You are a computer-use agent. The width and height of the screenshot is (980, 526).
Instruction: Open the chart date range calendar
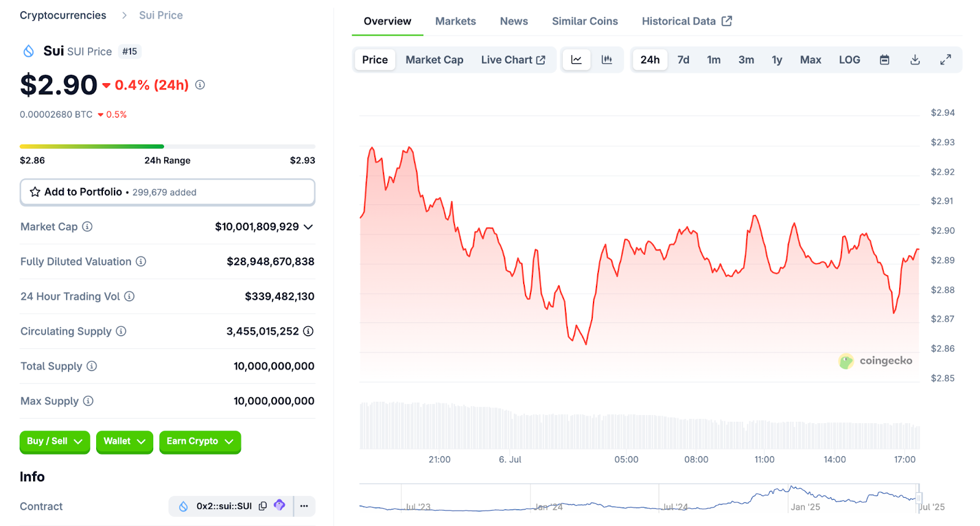884,60
